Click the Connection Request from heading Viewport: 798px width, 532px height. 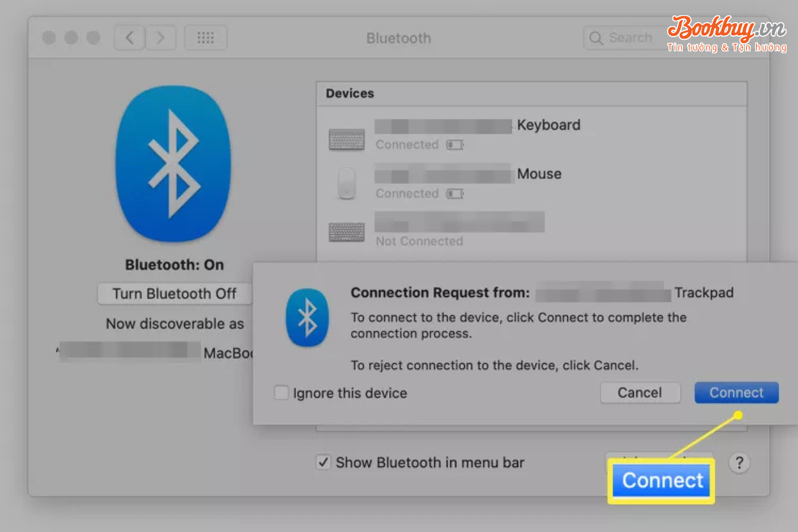click(x=440, y=293)
